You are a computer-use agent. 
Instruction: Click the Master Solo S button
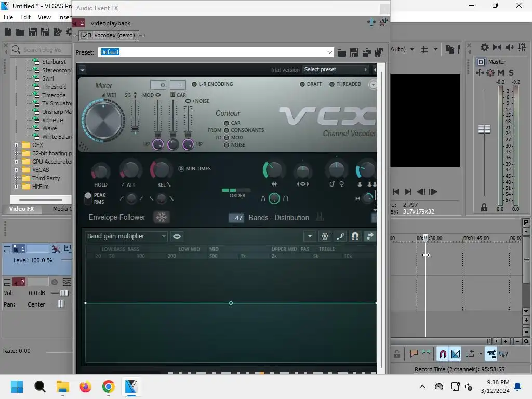(x=511, y=73)
